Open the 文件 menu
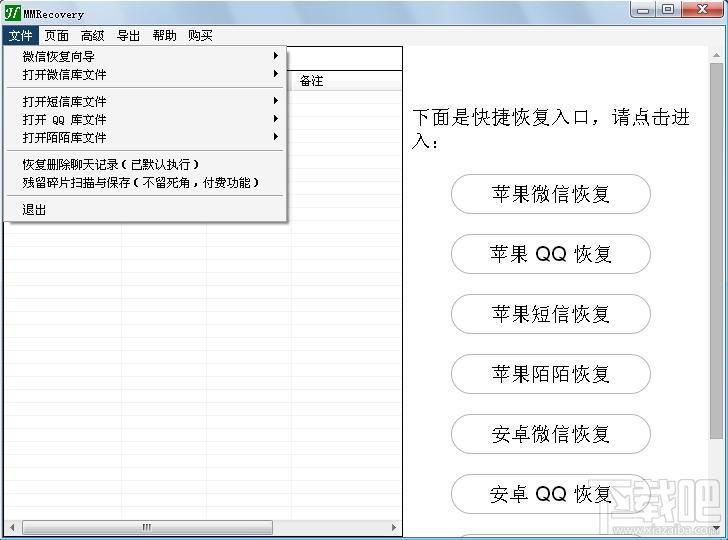This screenshot has height=540, width=728. tap(20, 35)
